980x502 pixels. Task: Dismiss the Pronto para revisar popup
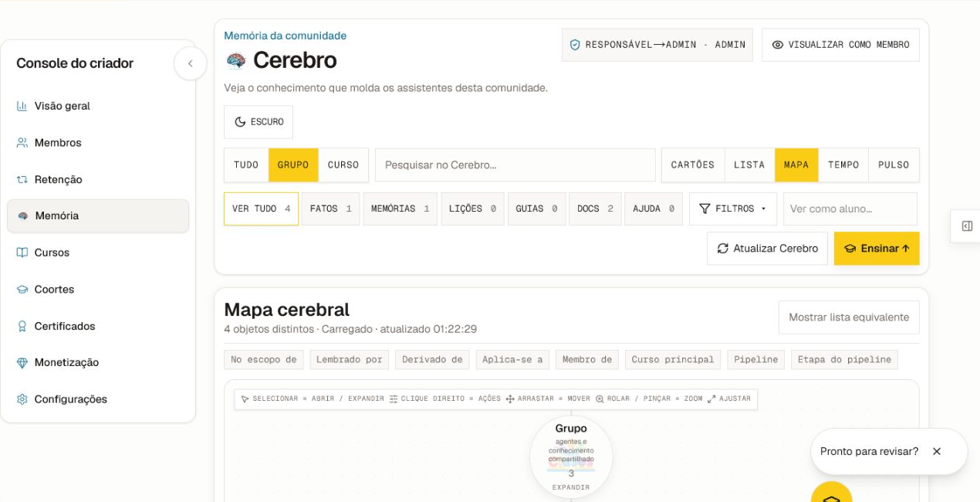(937, 452)
